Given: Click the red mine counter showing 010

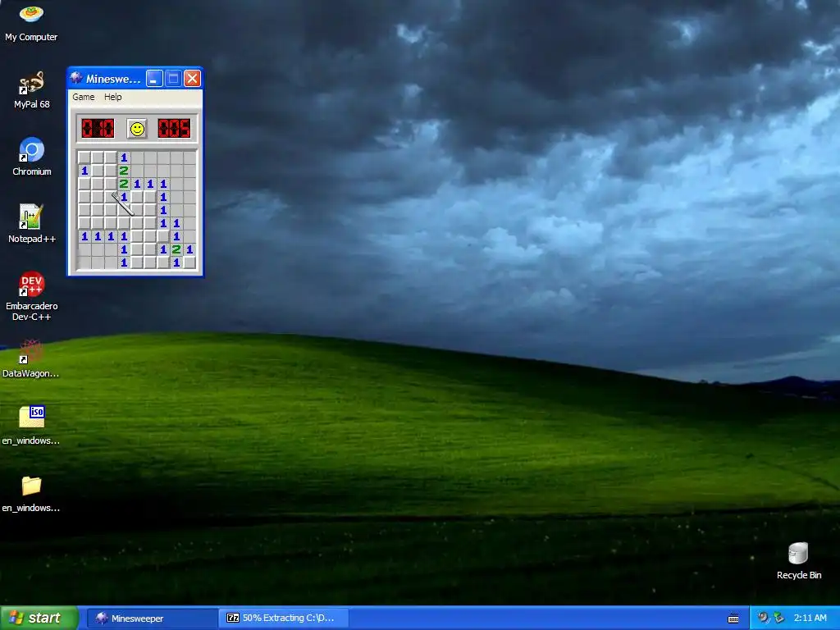Looking at the screenshot, I should 98,129.
